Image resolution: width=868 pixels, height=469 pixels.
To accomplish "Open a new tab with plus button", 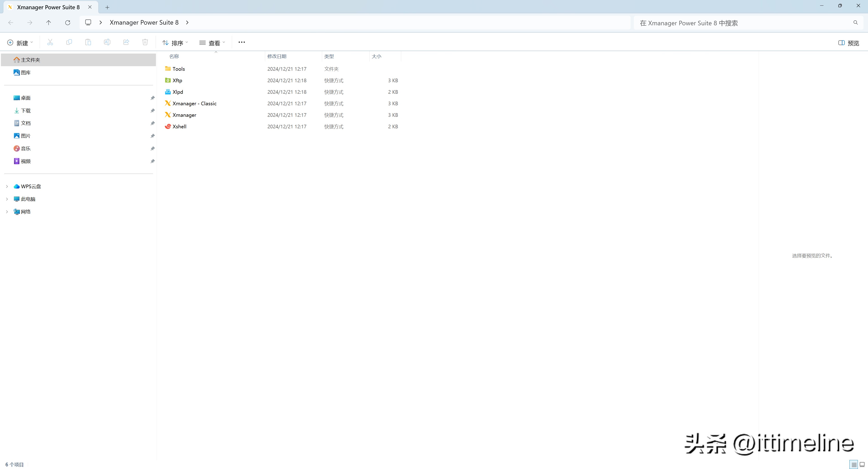I will [x=107, y=7].
